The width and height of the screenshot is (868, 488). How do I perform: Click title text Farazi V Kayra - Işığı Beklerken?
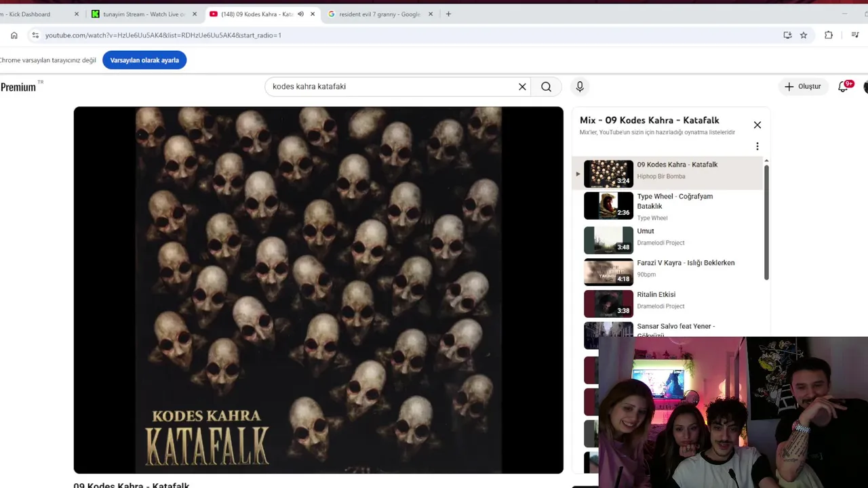(686, 263)
